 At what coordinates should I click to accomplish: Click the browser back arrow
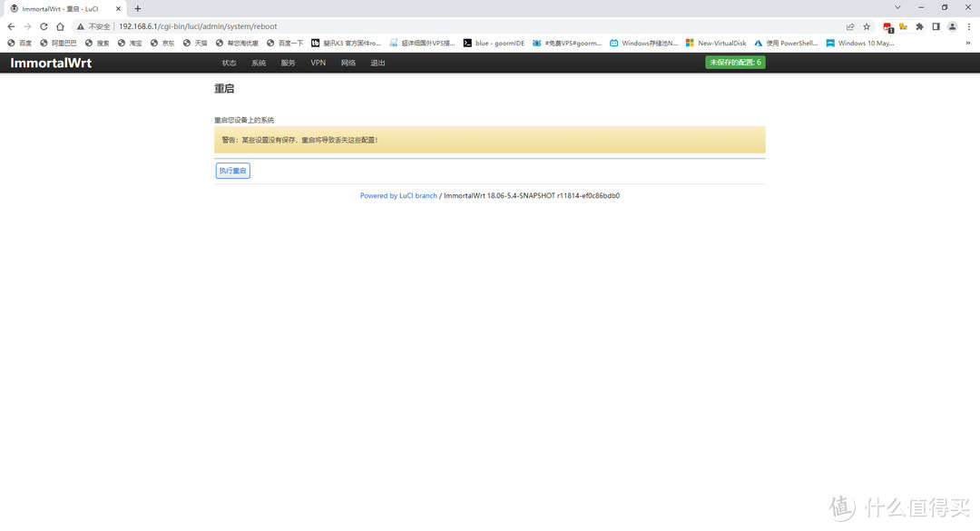point(11,26)
